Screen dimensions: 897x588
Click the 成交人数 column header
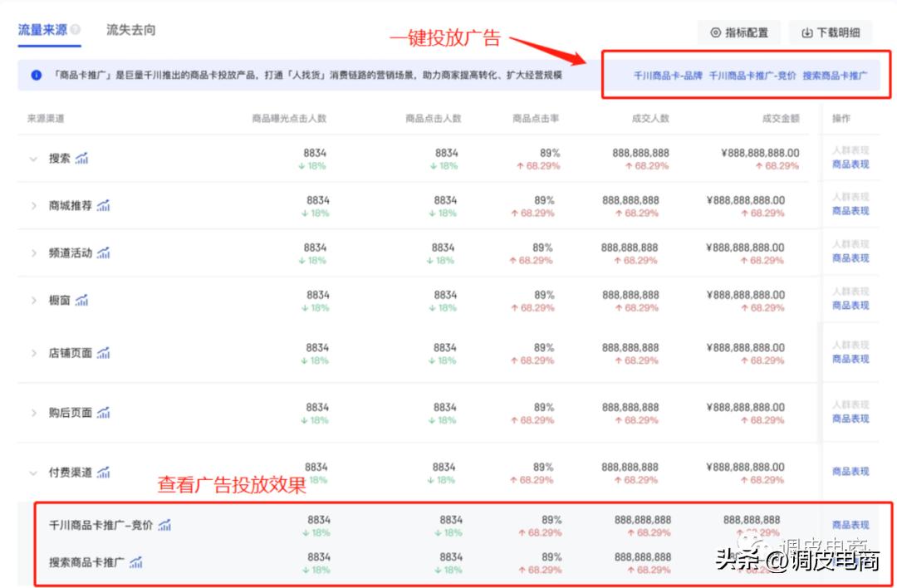click(x=650, y=119)
